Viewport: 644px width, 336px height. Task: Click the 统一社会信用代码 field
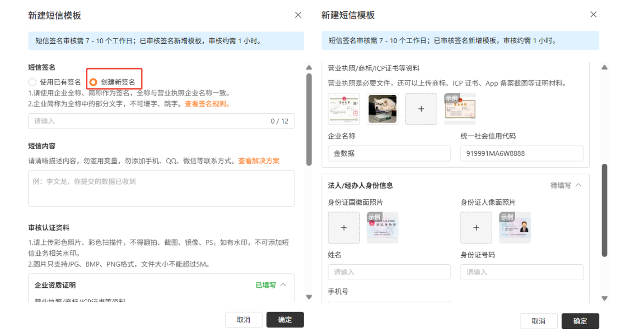(x=522, y=153)
